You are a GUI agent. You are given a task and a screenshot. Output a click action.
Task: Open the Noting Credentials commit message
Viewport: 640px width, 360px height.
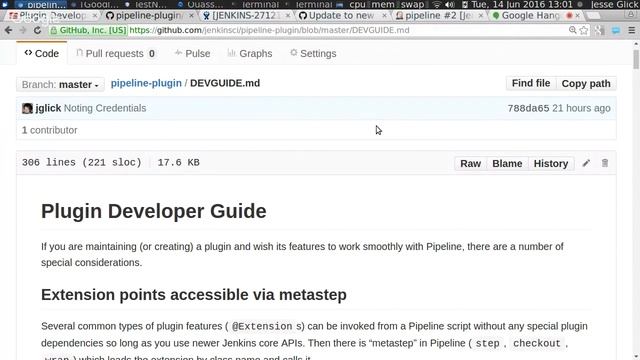click(x=105, y=108)
